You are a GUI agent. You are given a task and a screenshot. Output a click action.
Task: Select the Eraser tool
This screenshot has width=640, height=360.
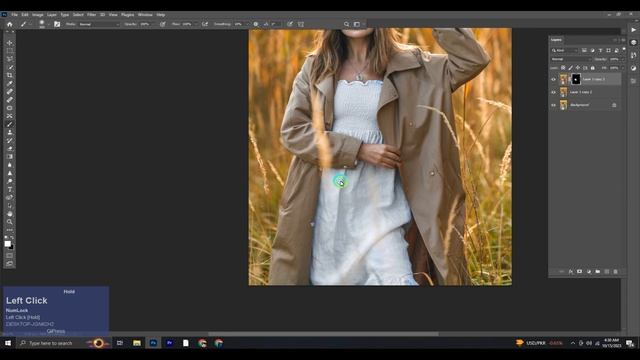point(9,149)
